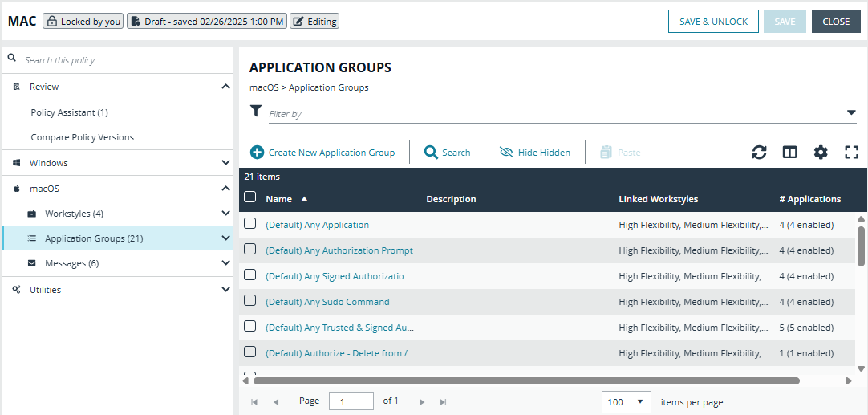Click the search magnifier in left panel
868x415 pixels.
click(x=11, y=58)
